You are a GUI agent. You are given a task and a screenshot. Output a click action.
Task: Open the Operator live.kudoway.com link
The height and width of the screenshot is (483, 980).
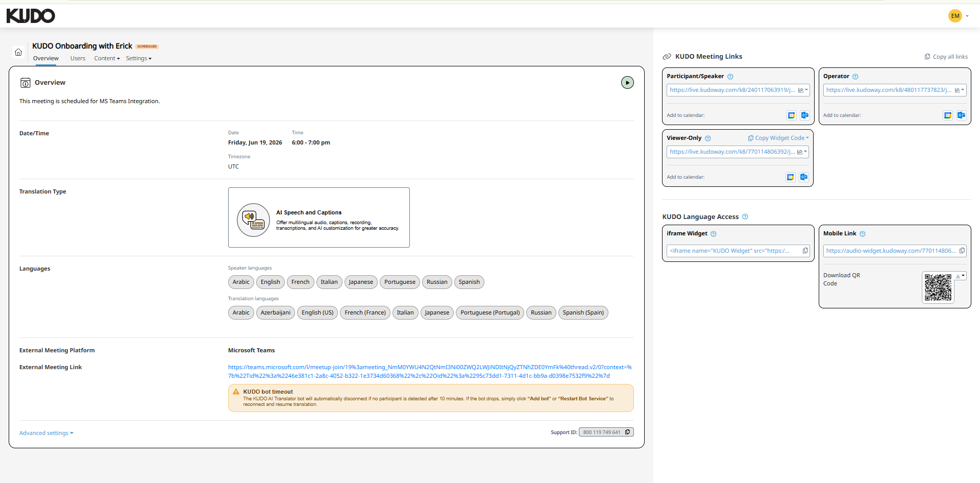(889, 90)
